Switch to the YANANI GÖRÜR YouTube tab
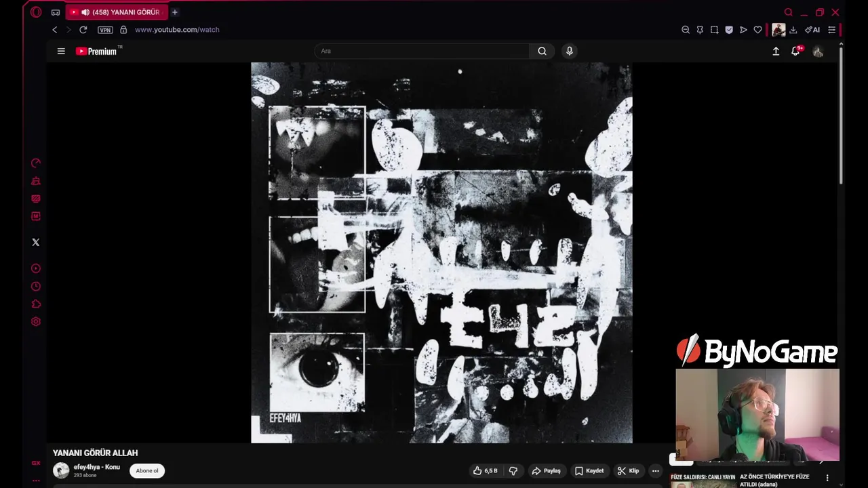 (125, 12)
